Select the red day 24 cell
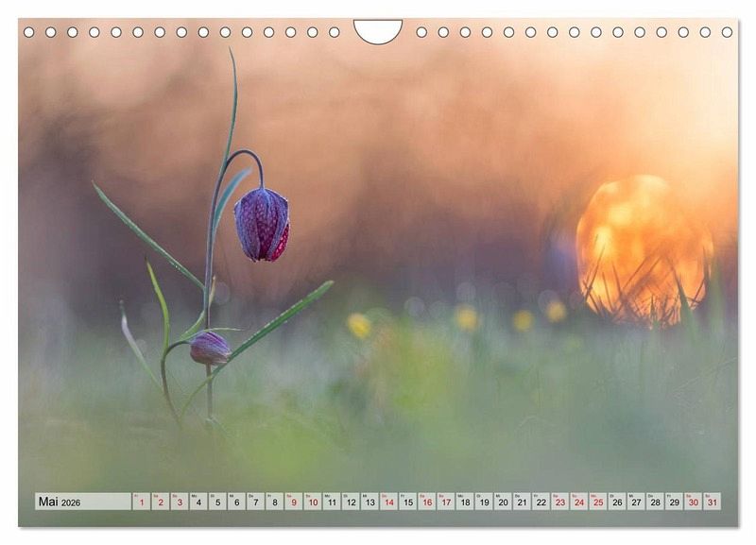Image resolution: width=756 pixels, height=545 pixels. 579,502
